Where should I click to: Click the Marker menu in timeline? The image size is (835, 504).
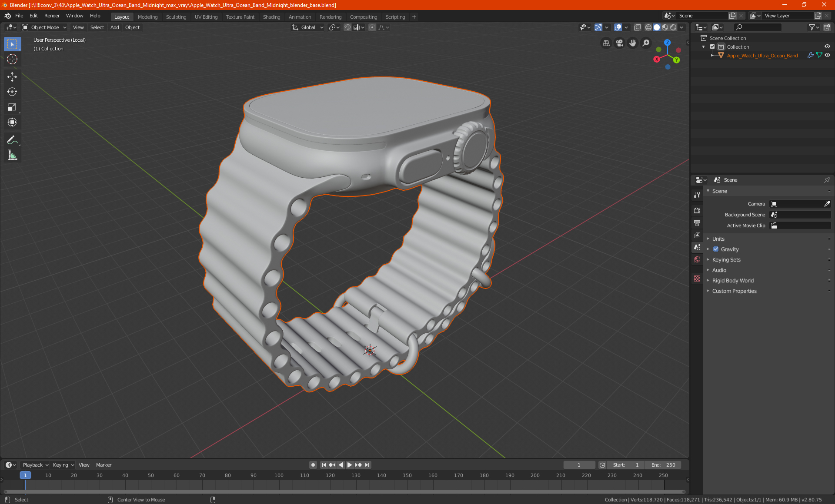[x=104, y=465]
